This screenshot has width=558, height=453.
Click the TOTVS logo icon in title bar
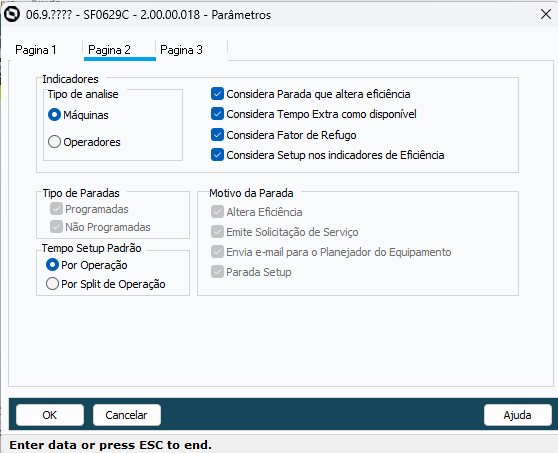point(12,15)
